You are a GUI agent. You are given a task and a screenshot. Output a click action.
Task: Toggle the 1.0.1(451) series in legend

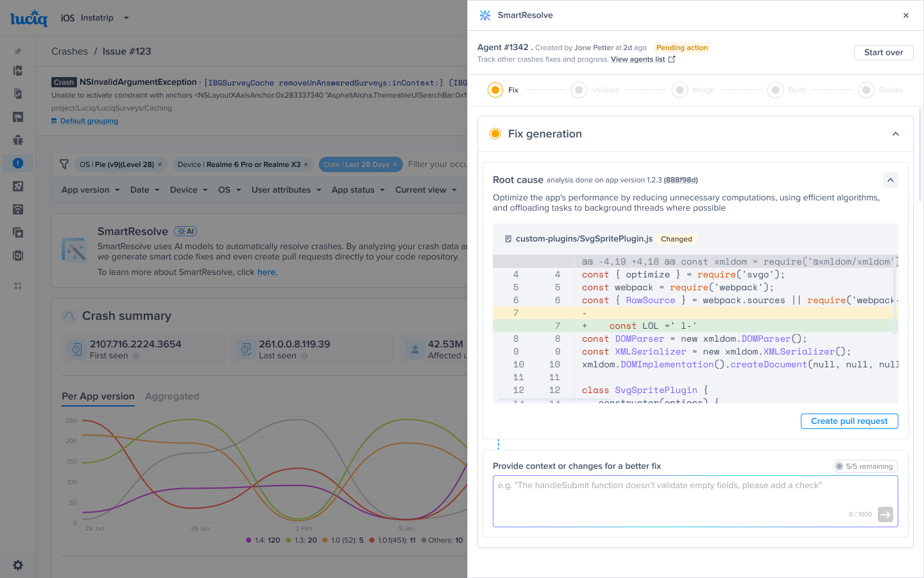[392, 540]
